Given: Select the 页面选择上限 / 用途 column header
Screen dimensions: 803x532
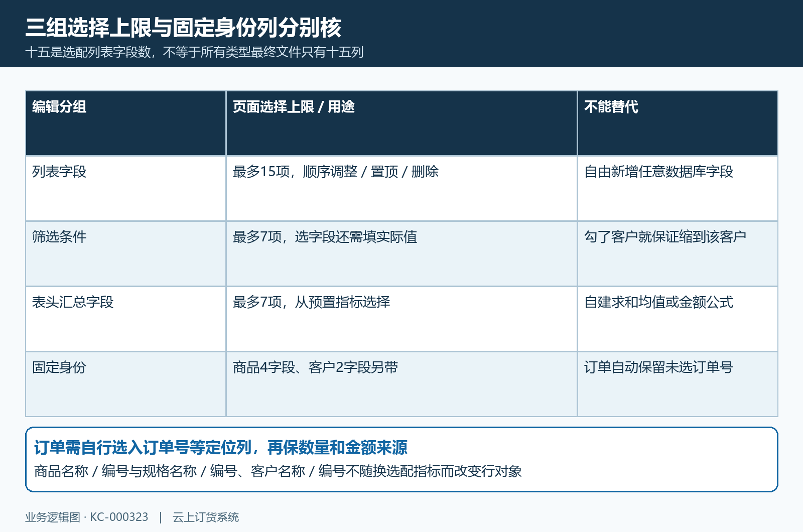Looking at the screenshot, I should (x=401, y=123).
